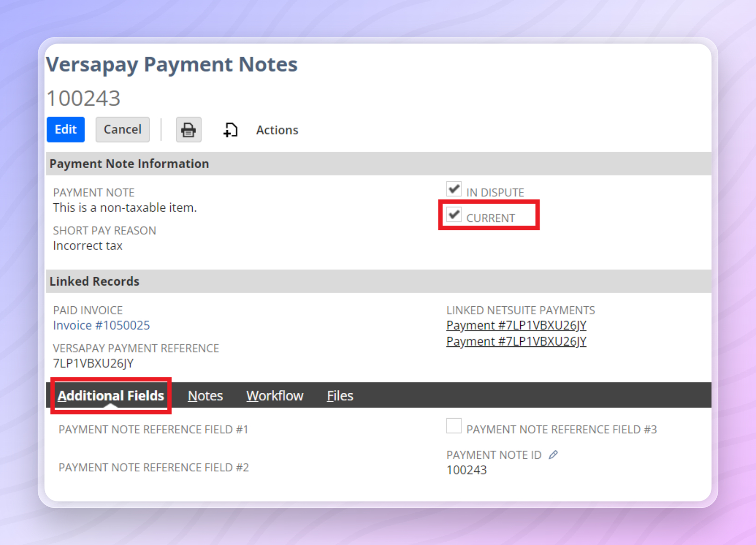Open the Actions menu
The width and height of the screenshot is (756, 545).
tap(277, 130)
